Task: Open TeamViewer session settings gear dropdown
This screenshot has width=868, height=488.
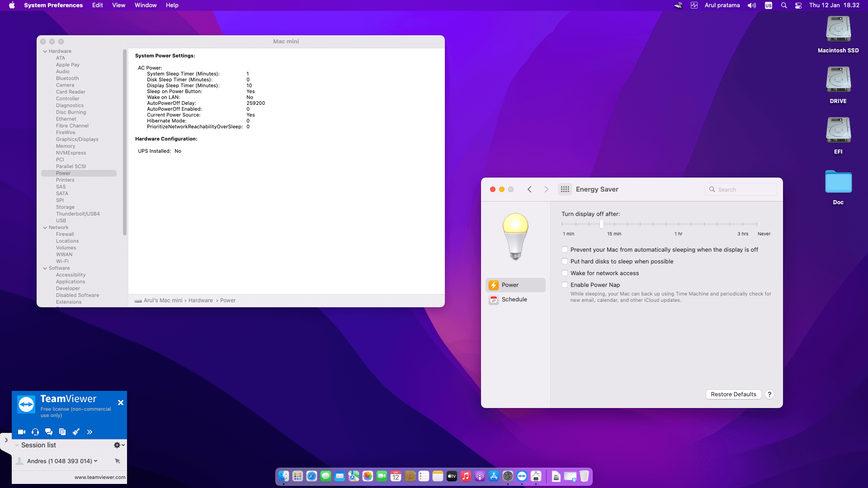Action: tap(119, 445)
